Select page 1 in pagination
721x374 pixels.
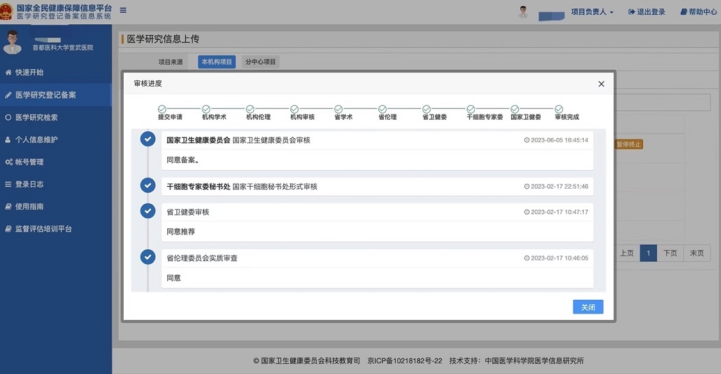coord(648,253)
